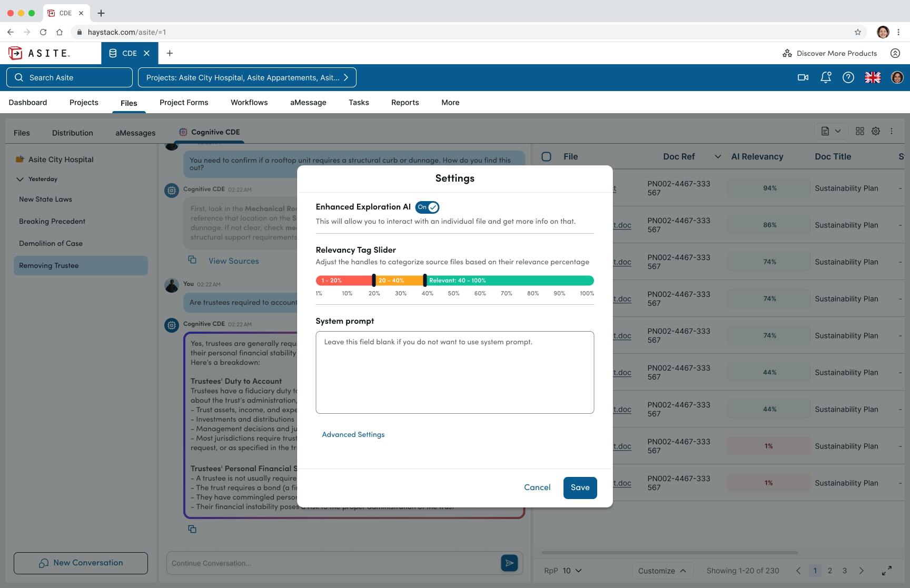Close the CDE workspace tab

click(147, 53)
